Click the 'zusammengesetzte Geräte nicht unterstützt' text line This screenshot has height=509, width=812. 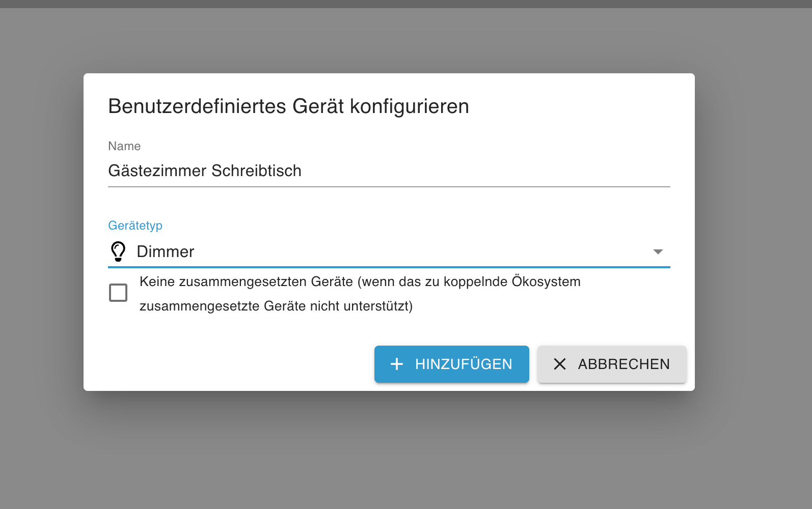pyautogui.click(x=276, y=306)
